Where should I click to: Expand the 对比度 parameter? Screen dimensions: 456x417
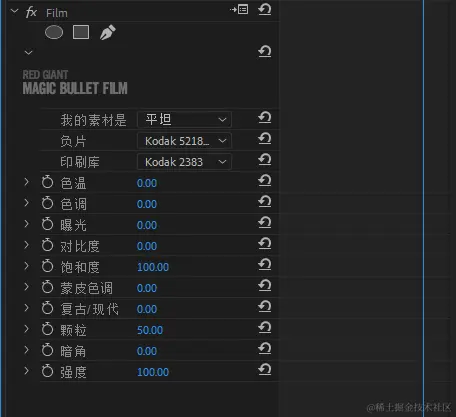(27, 245)
